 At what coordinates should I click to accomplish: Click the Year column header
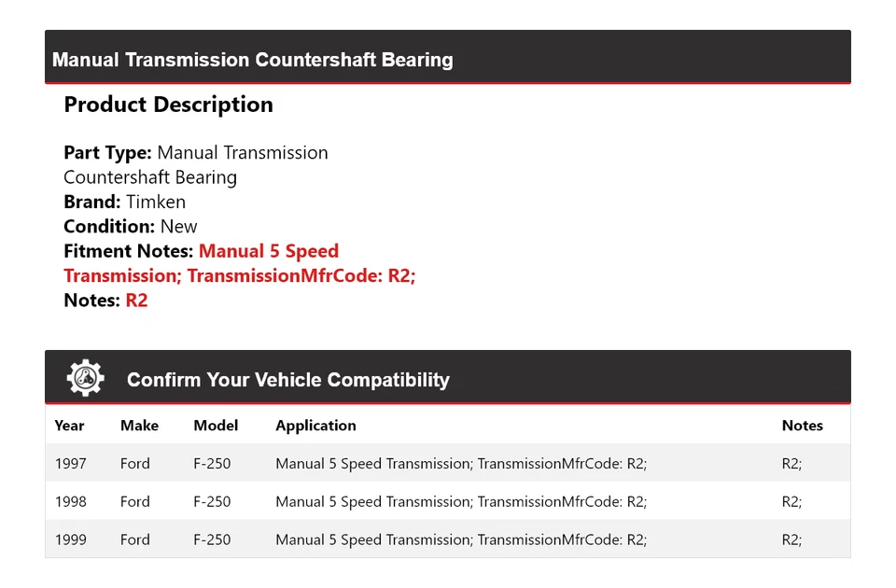[x=69, y=426]
